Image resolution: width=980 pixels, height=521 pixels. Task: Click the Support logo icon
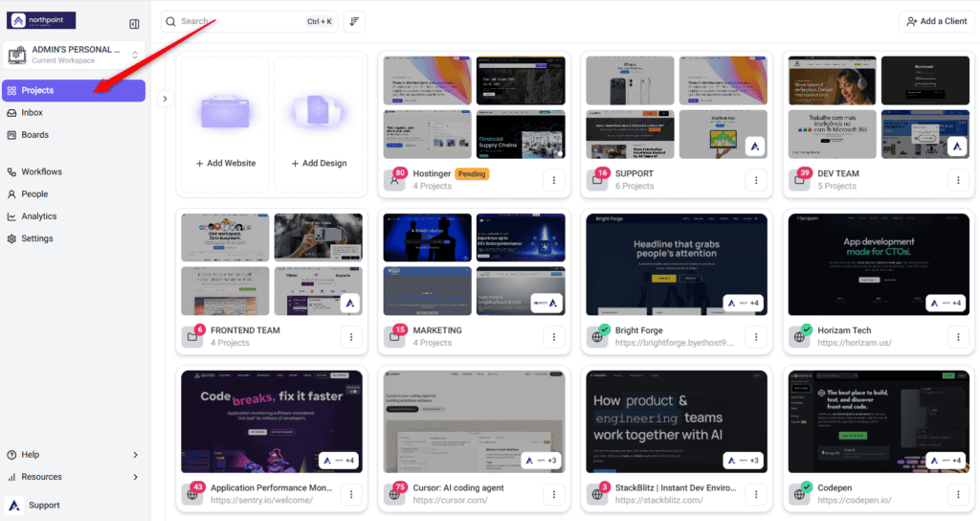click(13, 505)
